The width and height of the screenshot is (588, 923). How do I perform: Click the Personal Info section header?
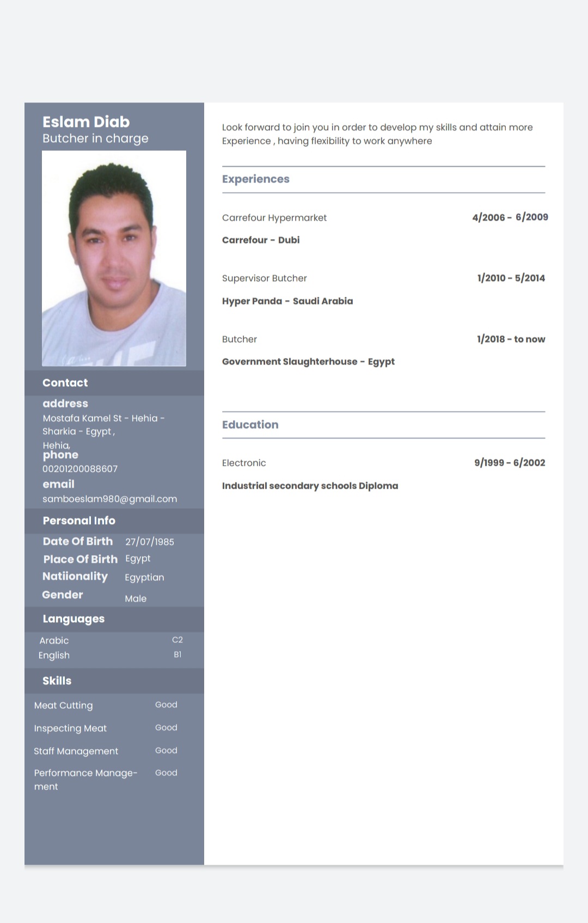114,521
